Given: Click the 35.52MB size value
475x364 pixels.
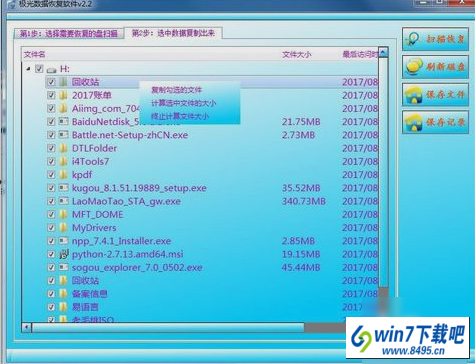Looking at the screenshot, I should click(x=301, y=188).
